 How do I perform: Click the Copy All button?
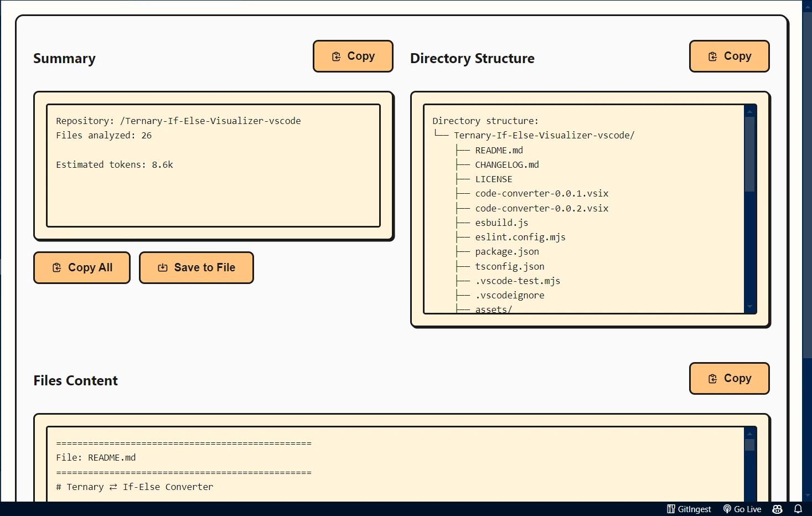[x=82, y=267]
